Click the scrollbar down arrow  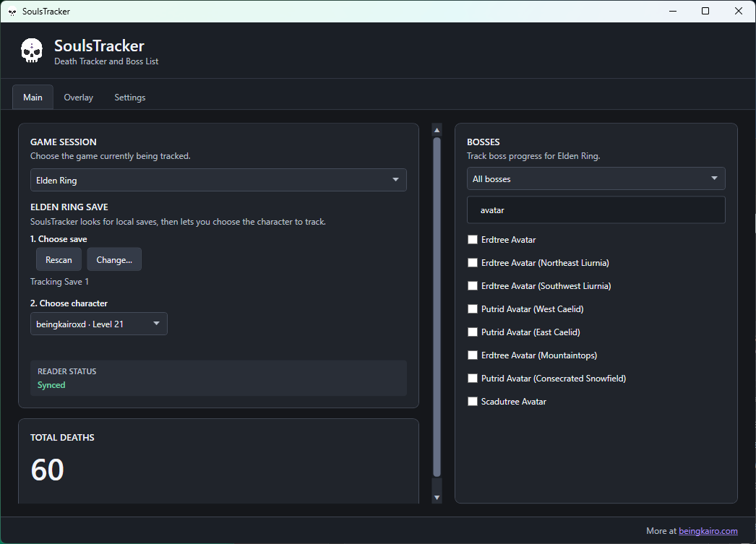click(x=437, y=498)
